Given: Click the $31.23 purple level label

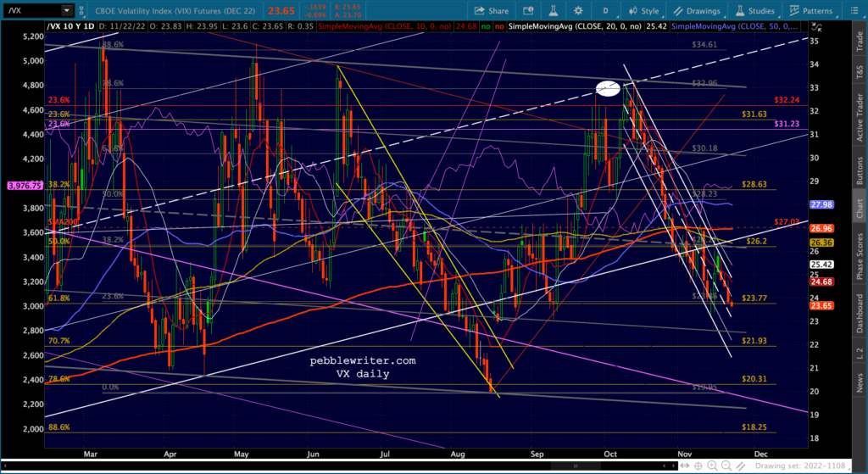Looking at the screenshot, I should 787,124.
